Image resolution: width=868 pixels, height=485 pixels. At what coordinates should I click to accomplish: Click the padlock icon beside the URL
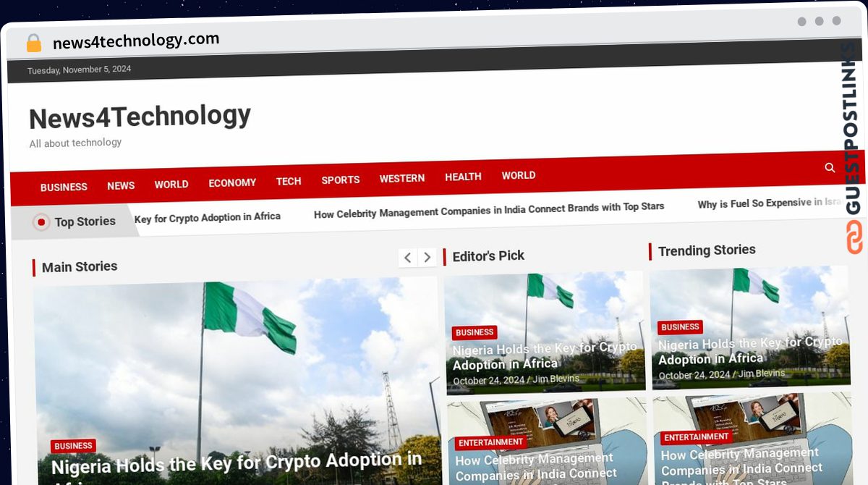pos(34,43)
